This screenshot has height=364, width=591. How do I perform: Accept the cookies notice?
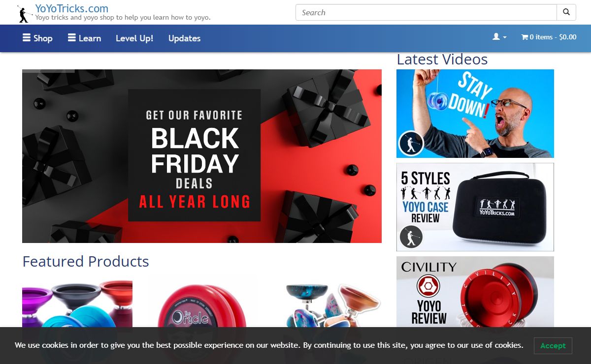pyautogui.click(x=553, y=345)
